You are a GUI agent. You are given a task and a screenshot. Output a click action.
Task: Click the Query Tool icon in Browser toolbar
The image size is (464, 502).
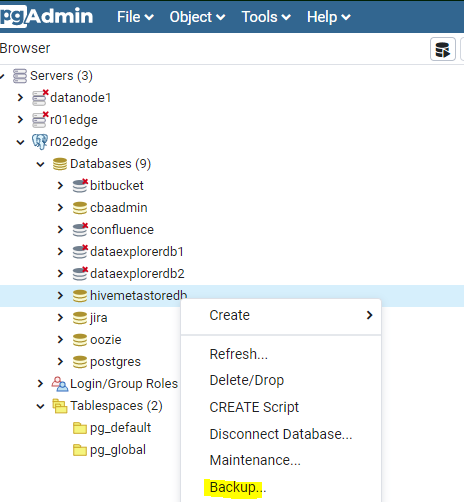pos(443,49)
